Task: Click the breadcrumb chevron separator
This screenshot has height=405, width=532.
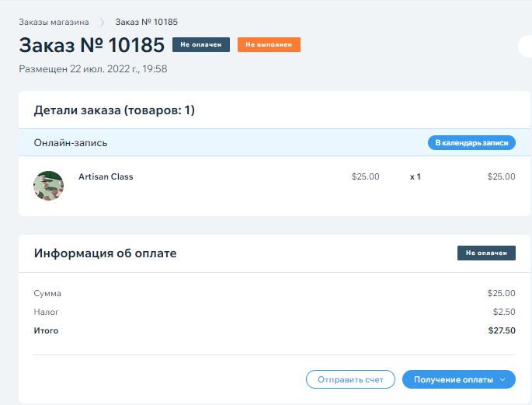Action: pos(102,23)
